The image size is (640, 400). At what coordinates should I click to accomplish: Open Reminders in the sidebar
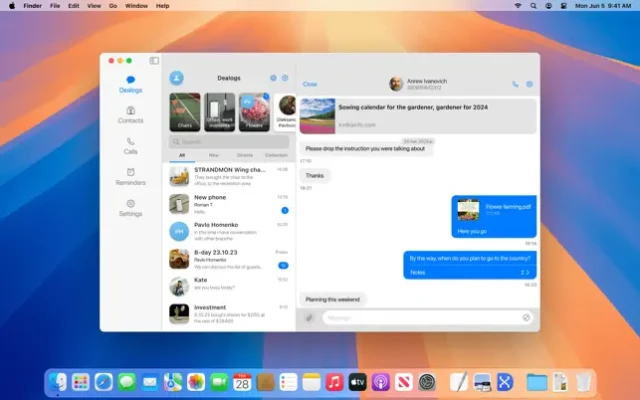click(x=131, y=177)
